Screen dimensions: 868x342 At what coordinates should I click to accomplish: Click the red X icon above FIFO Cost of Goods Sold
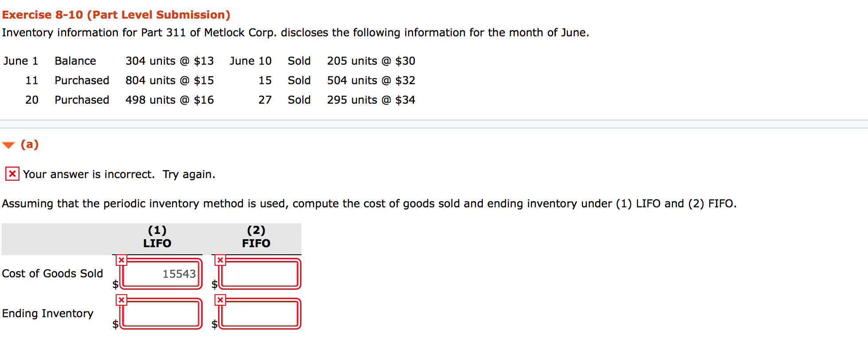[220, 260]
